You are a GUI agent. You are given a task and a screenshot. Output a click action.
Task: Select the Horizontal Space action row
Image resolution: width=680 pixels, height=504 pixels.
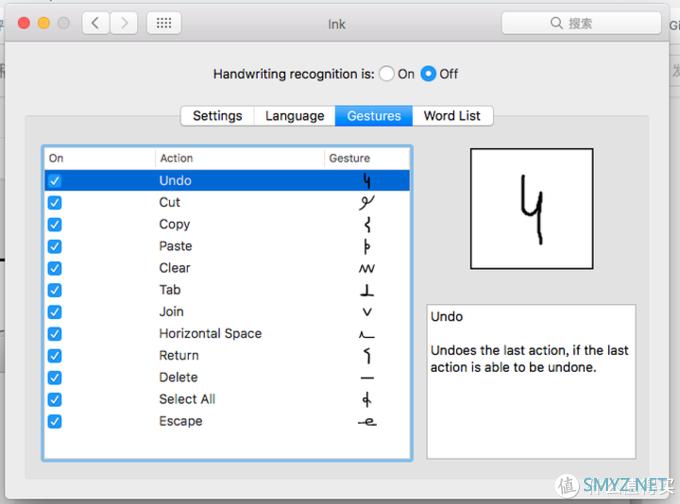(x=227, y=334)
